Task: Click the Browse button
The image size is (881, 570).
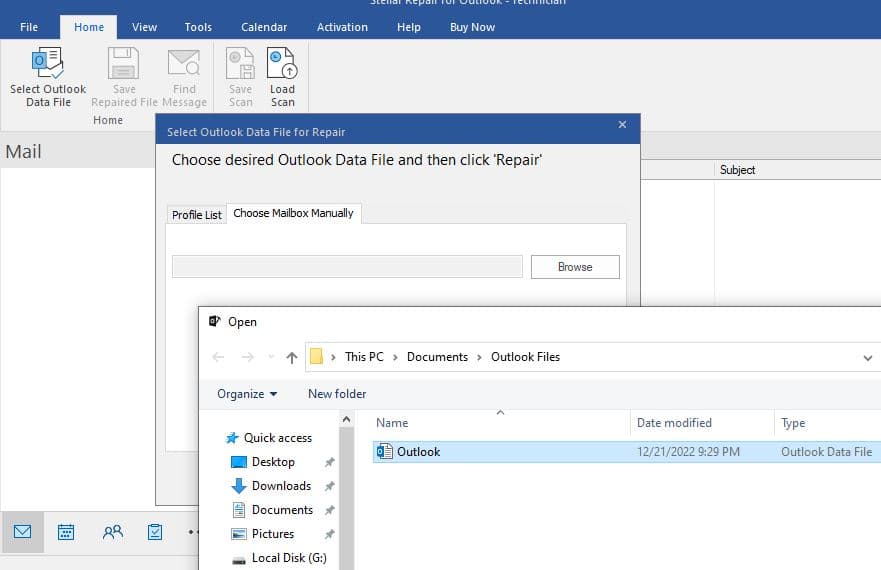Action: [575, 267]
